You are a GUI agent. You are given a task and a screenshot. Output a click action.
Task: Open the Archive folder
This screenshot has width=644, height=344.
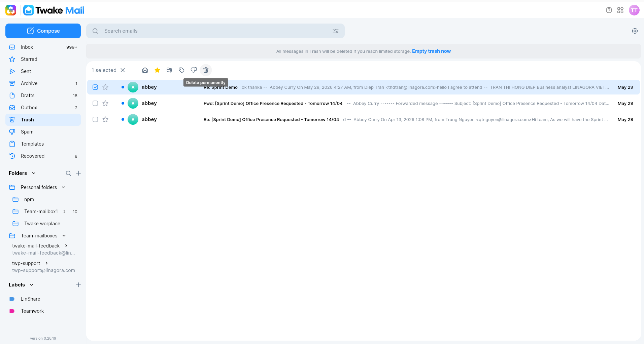43,83
